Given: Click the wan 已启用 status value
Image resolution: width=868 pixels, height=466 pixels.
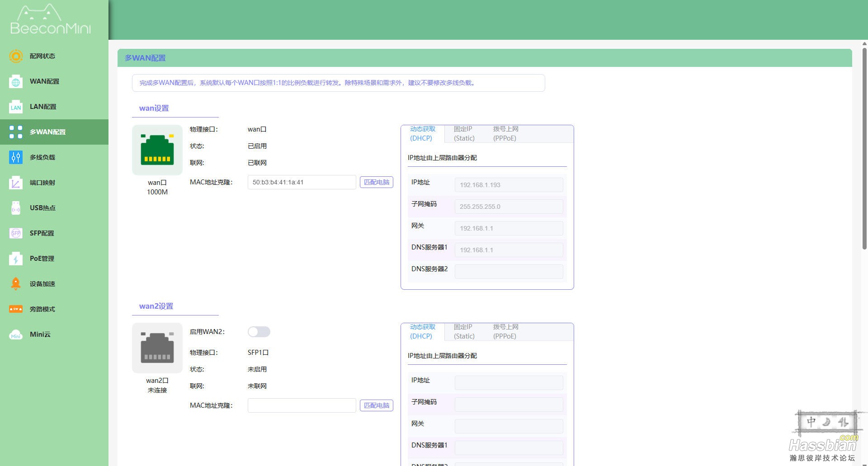Looking at the screenshot, I should tap(257, 146).
